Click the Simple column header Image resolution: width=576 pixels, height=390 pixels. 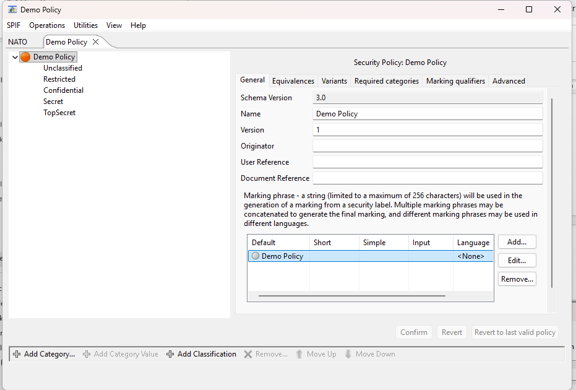click(x=384, y=242)
